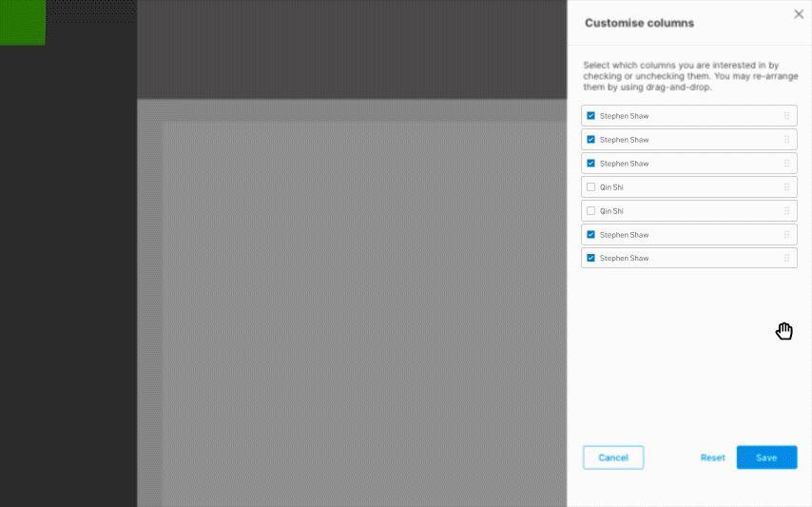Tick the second Qin Shi checkbox
Image resolution: width=812 pixels, height=507 pixels.
(x=590, y=211)
